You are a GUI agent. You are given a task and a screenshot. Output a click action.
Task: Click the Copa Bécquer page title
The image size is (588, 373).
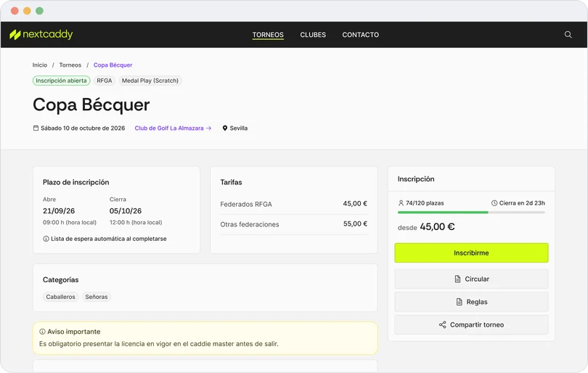91,105
